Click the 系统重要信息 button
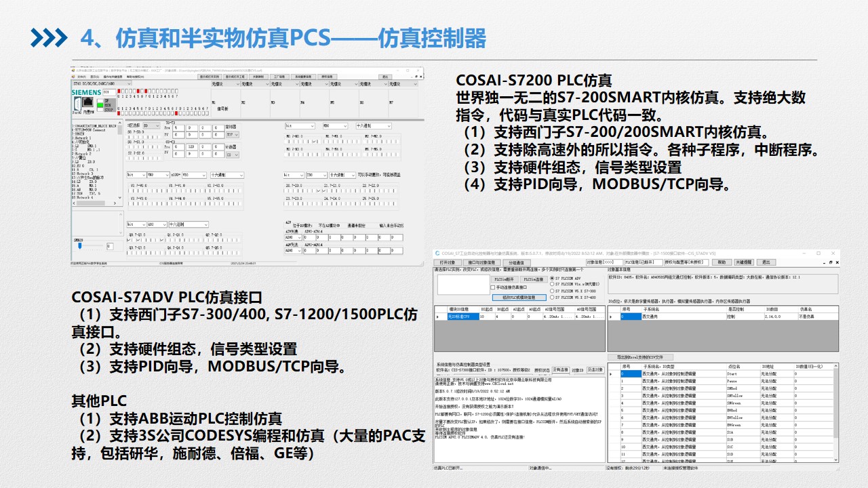 pyautogui.click(x=303, y=77)
